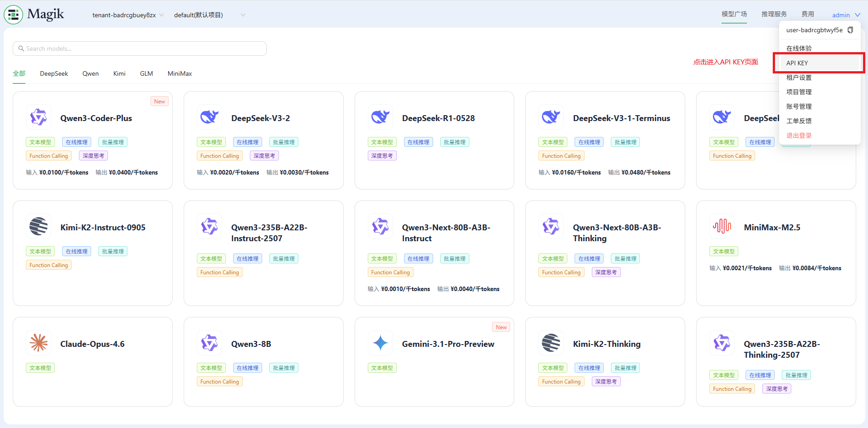
Task: Click the Magik logo icon
Action: pyautogui.click(x=14, y=15)
